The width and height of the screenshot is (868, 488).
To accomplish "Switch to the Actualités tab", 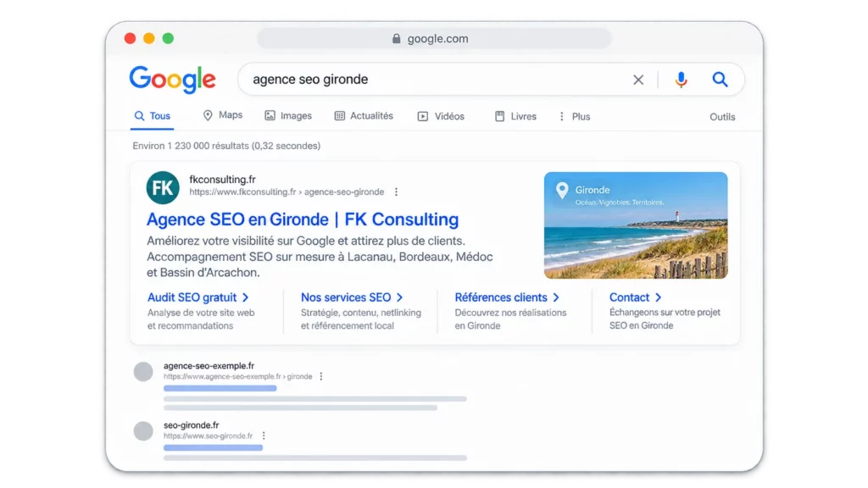I will point(364,115).
